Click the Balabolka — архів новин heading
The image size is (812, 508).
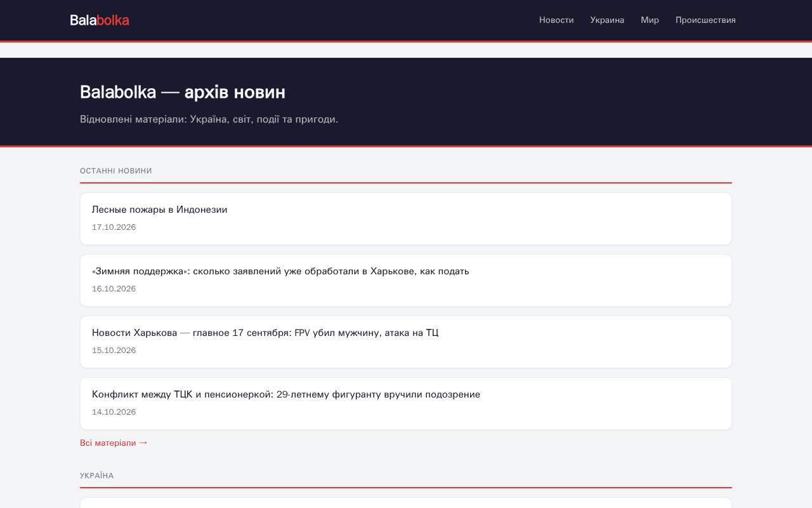click(183, 92)
